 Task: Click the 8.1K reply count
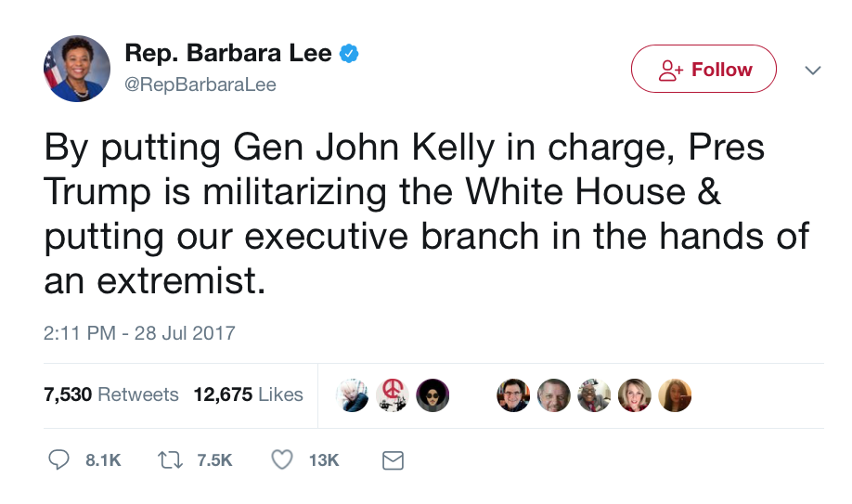click(103, 459)
